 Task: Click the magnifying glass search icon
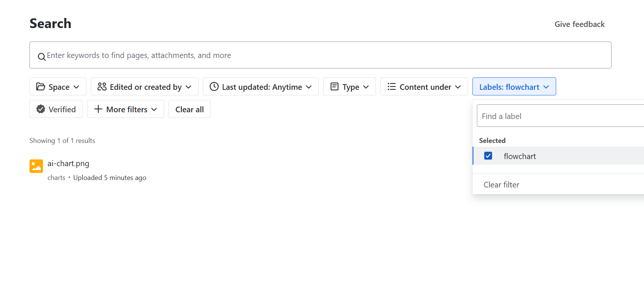pos(41,57)
